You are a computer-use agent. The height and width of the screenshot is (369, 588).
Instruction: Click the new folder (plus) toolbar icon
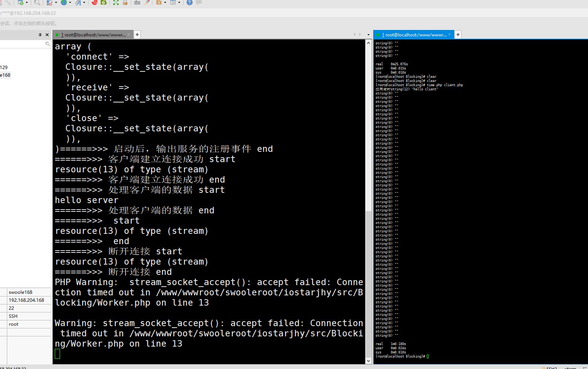(x=159, y=2)
